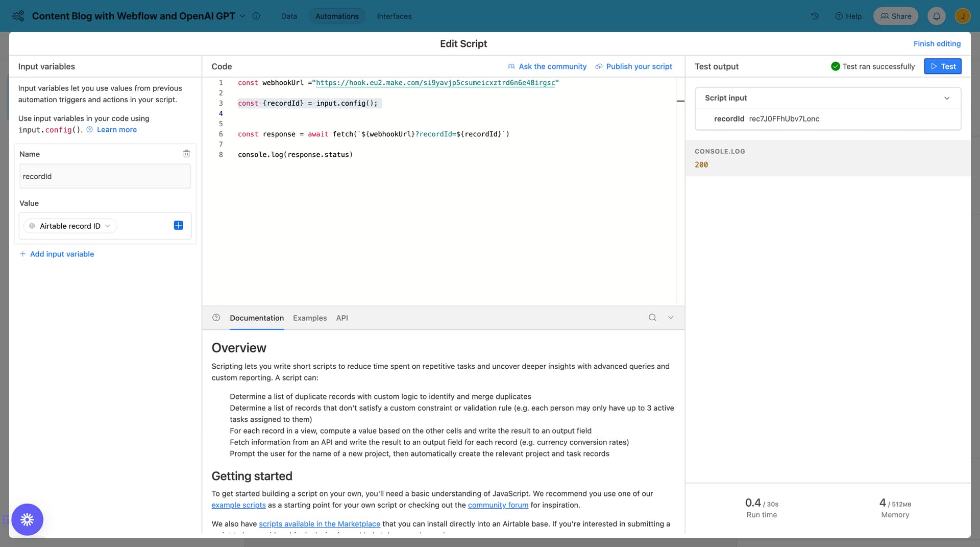Select the Documentation tab
The image size is (980, 547).
tap(257, 318)
